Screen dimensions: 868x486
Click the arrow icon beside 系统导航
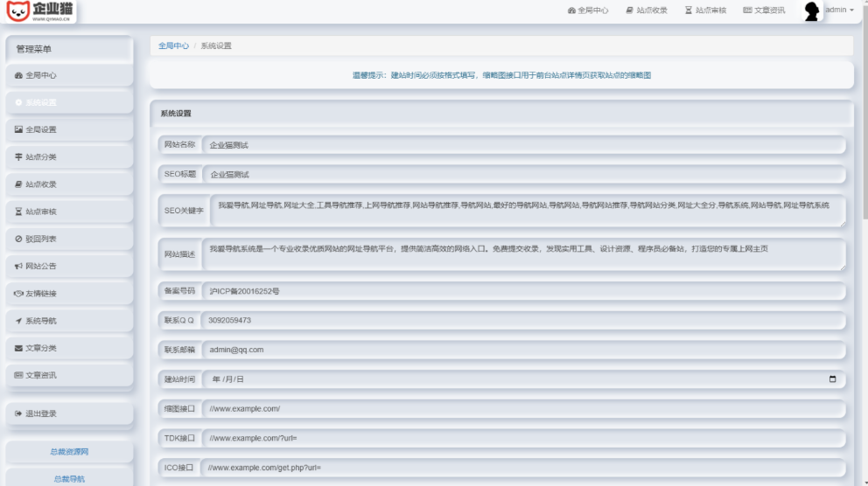pyautogui.click(x=18, y=321)
